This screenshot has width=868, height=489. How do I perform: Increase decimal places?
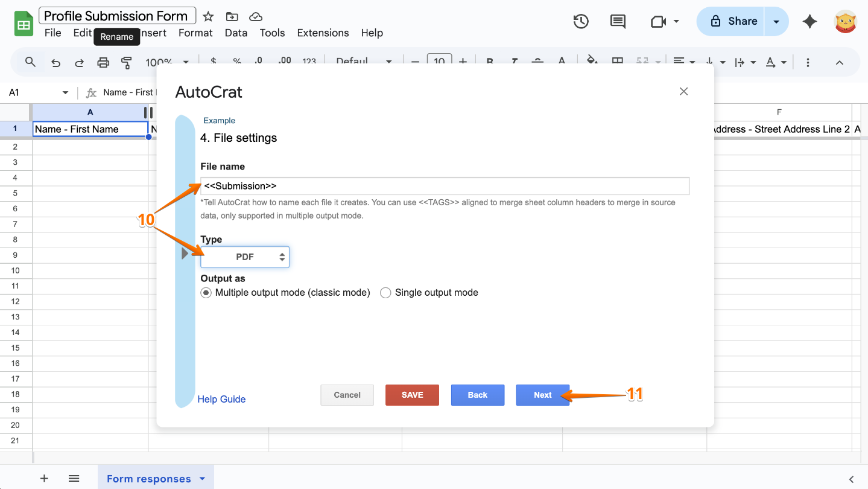pos(283,62)
